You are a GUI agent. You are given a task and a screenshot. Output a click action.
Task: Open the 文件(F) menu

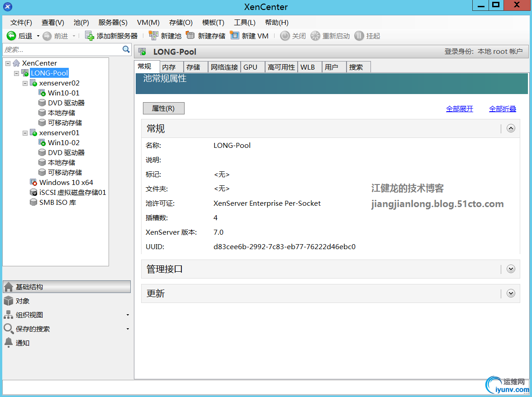coord(21,22)
